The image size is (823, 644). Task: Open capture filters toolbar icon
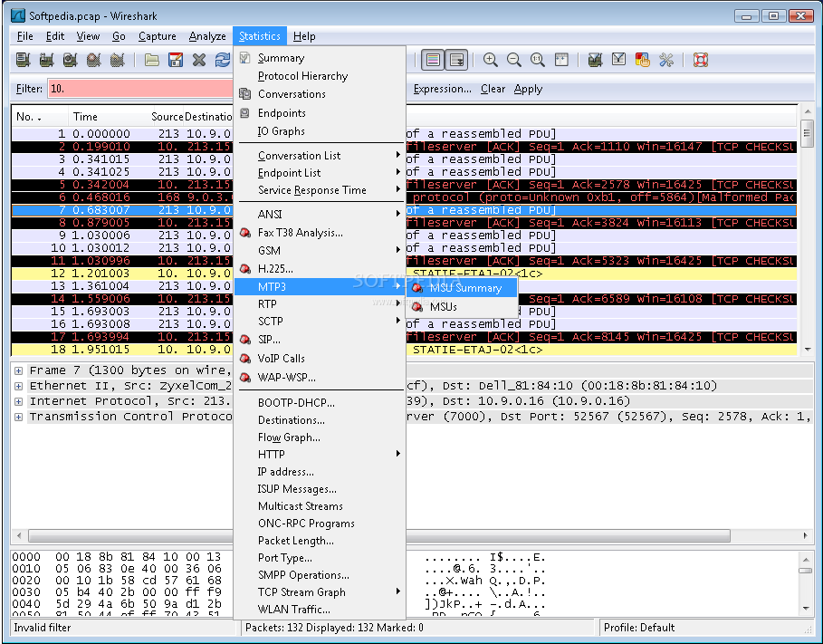tap(595, 60)
